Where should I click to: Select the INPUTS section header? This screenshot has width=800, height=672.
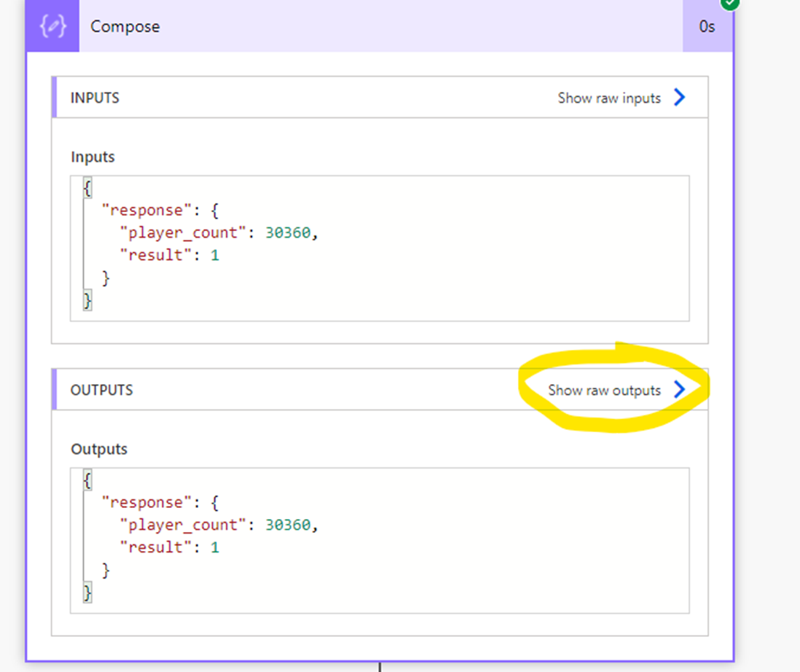(x=95, y=97)
